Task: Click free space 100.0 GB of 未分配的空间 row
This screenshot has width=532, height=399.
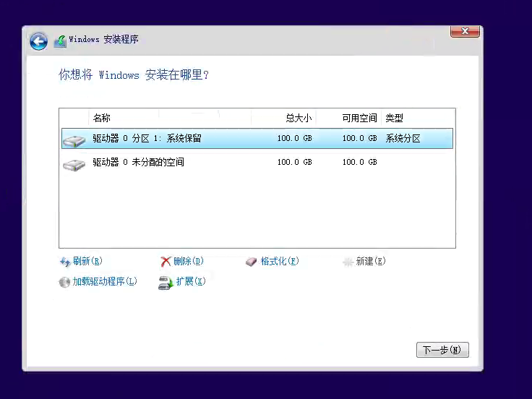Action: click(x=360, y=162)
